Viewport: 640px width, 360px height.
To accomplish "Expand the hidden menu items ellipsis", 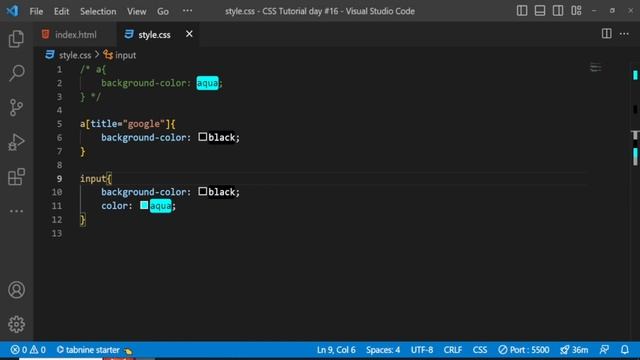I will (187, 11).
